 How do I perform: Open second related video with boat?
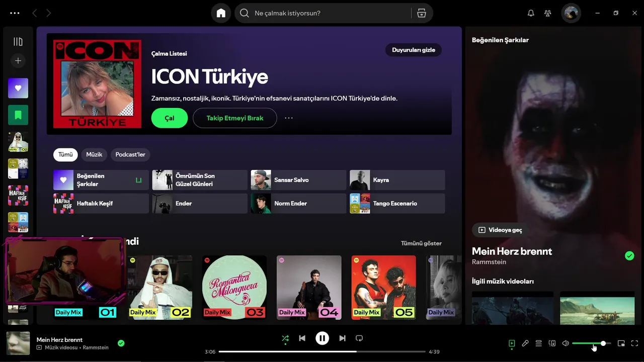[x=597, y=308]
